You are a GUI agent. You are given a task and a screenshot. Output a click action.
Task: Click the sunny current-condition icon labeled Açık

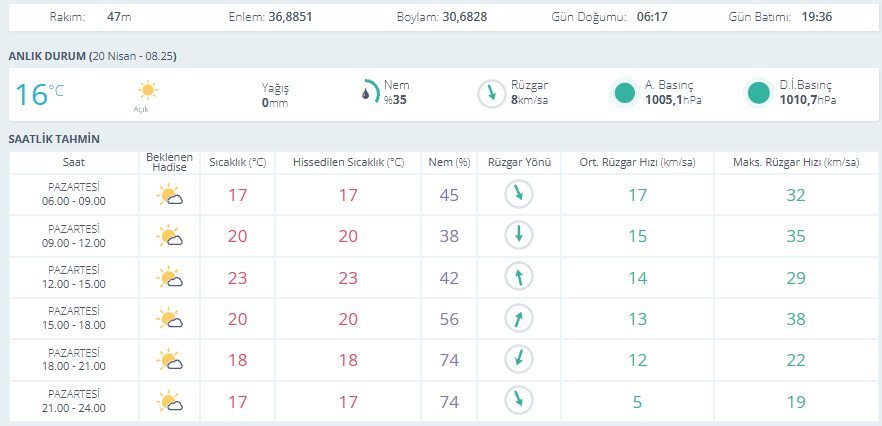click(148, 92)
